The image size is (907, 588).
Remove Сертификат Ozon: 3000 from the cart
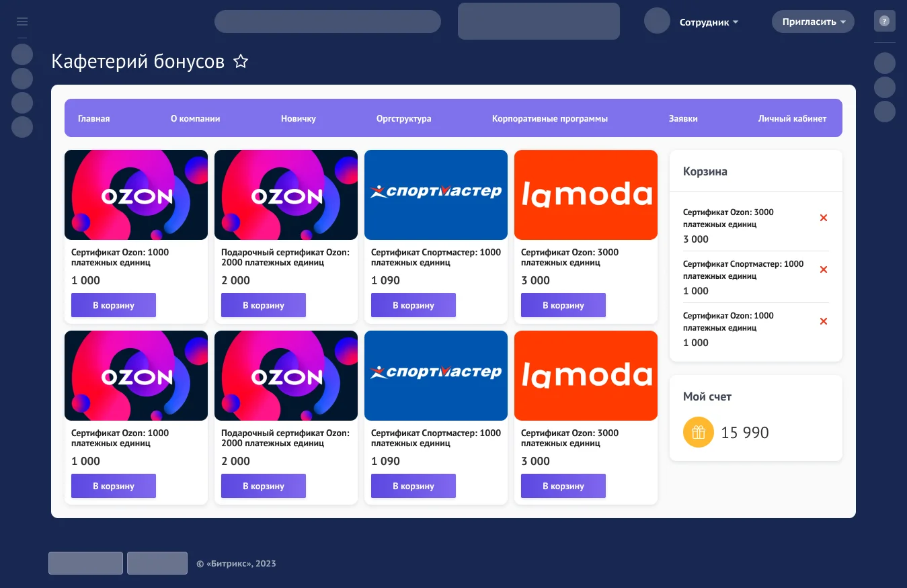[x=824, y=218]
